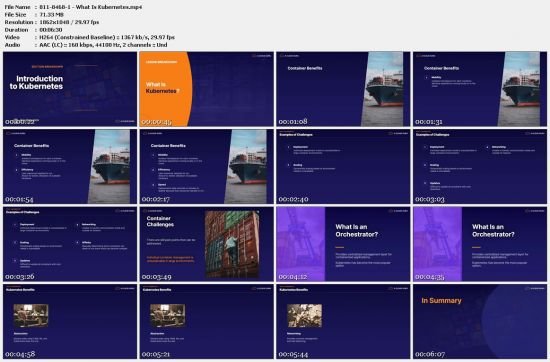Select the "Duration" label in header

click(x=16, y=29)
